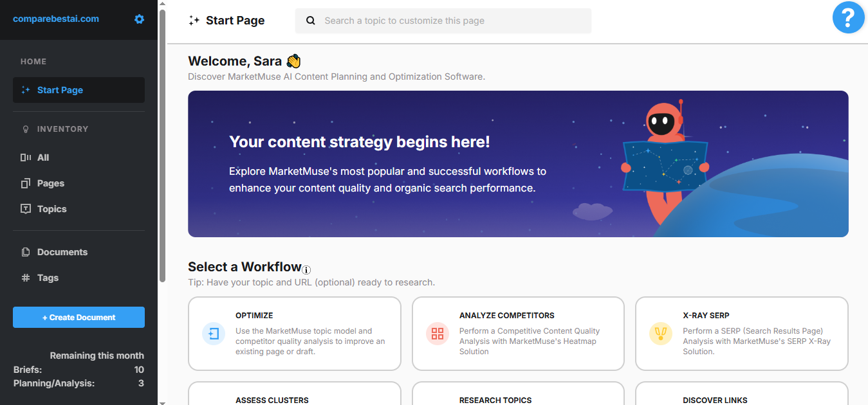The height and width of the screenshot is (405, 868).
Task: Click the scroll-down arrow of the sidebar scrollbar
Action: [x=162, y=402]
